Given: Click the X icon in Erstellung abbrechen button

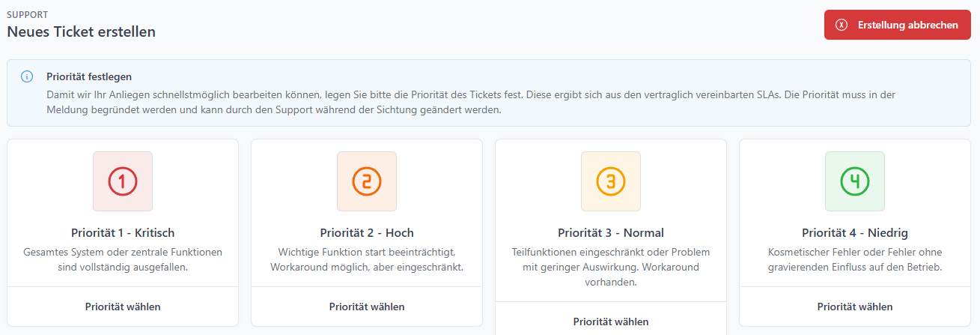Looking at the screenshot, I should coord(841,25).
